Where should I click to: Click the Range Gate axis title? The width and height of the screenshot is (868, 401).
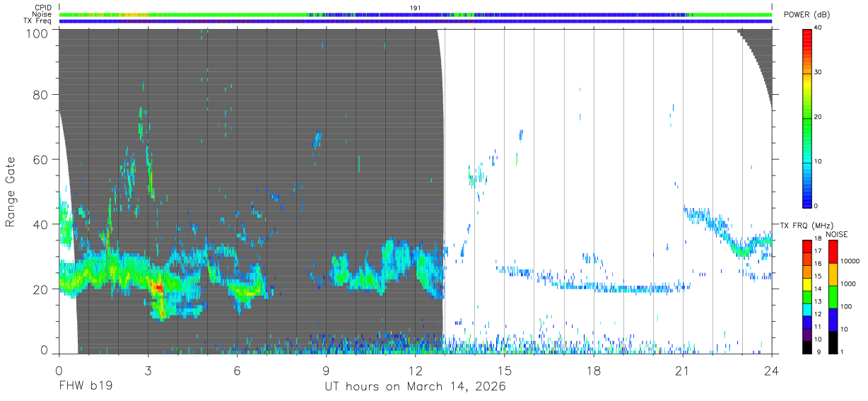[11, 192]
